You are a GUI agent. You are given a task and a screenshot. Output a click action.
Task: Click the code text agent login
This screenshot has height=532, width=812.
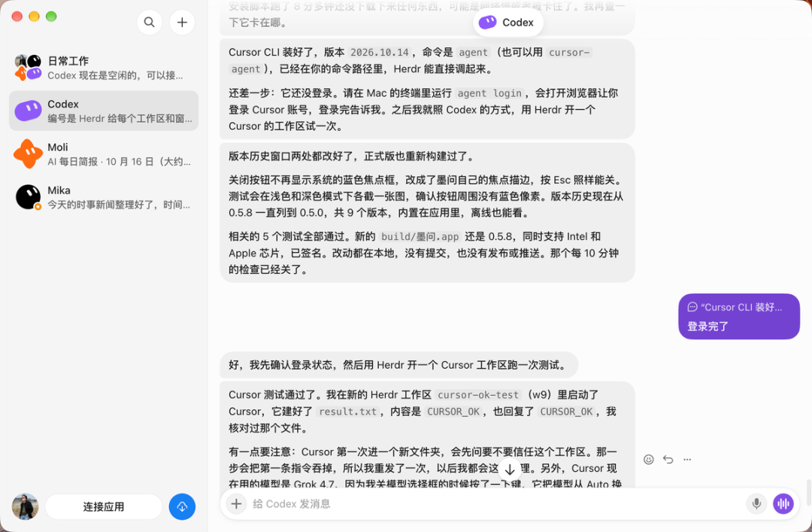click(489, 93)
